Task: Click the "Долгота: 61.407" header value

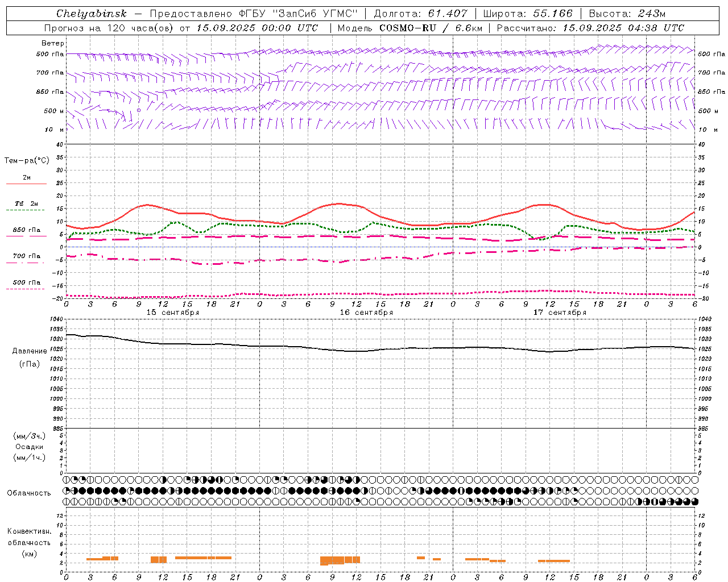Action: tap(420, 14)
